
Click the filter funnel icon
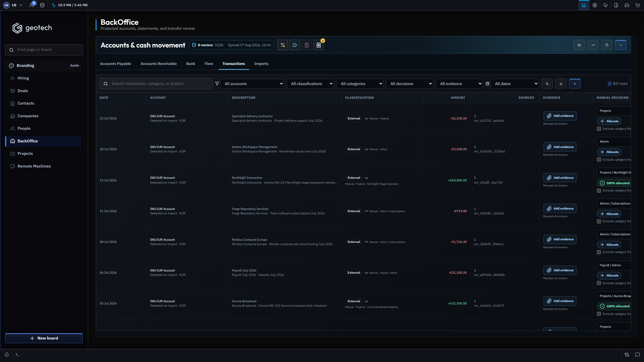217,84
